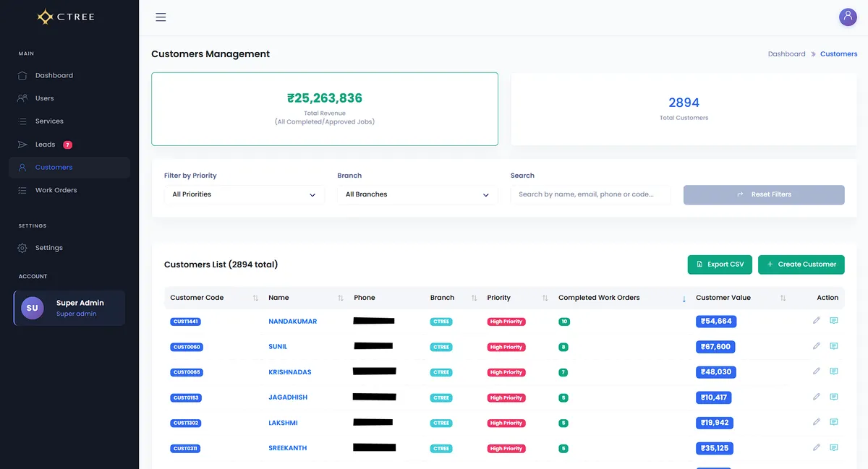Click the ₹54,664 customer value
Screen dimensions: 868x469
point(716,322)
